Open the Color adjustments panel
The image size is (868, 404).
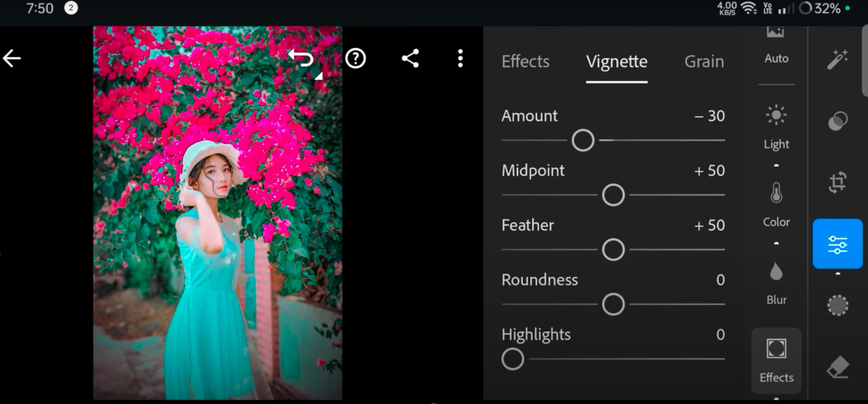pos(776,205)
